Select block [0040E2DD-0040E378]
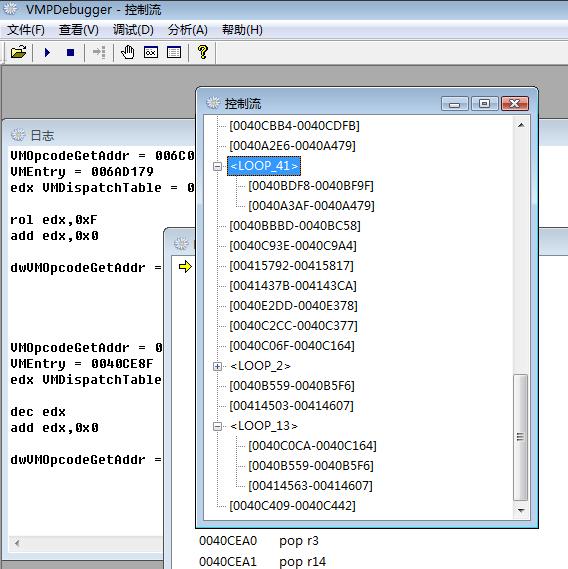Viewport: 568px width, 569px height. (293, 306)
